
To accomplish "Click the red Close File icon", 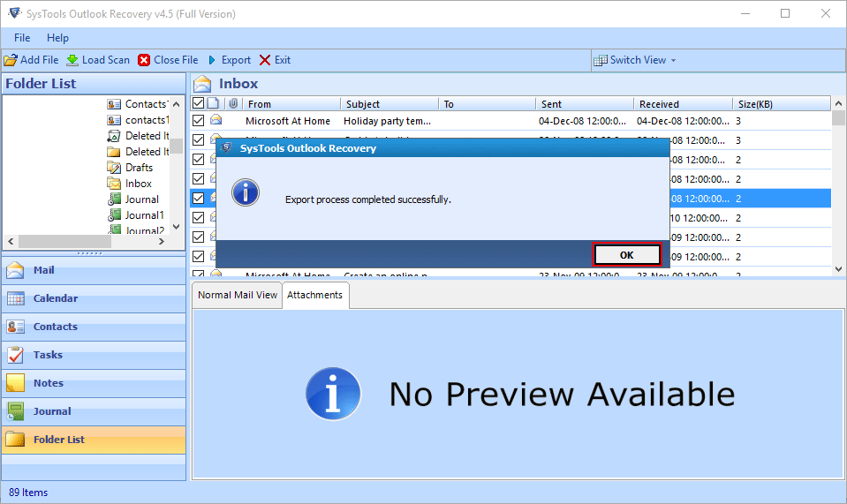I will pyautogui.click(x=144, y=60).
